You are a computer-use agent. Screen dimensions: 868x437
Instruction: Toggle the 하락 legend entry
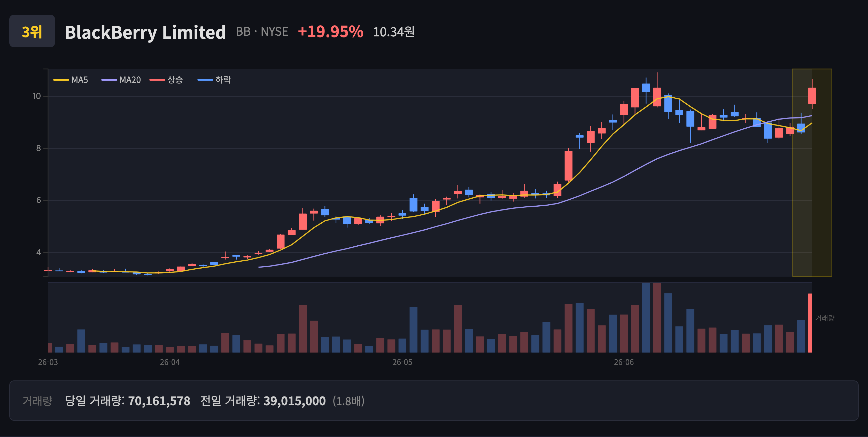(x=214, y=80)
